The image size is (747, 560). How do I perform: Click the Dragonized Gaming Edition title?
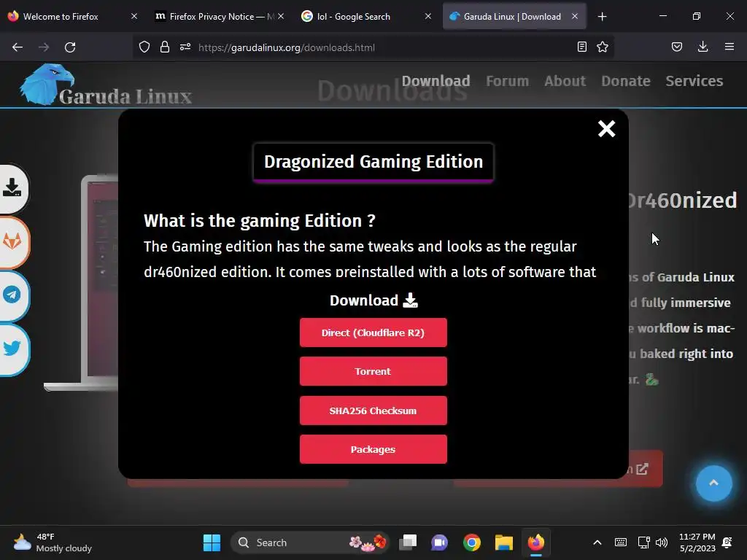pos(373,162)
